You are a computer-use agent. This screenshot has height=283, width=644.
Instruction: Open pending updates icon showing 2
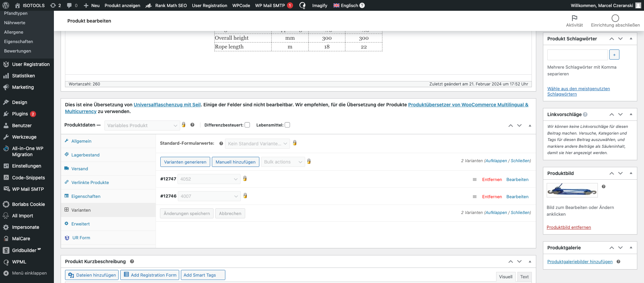tap(55, 5)
